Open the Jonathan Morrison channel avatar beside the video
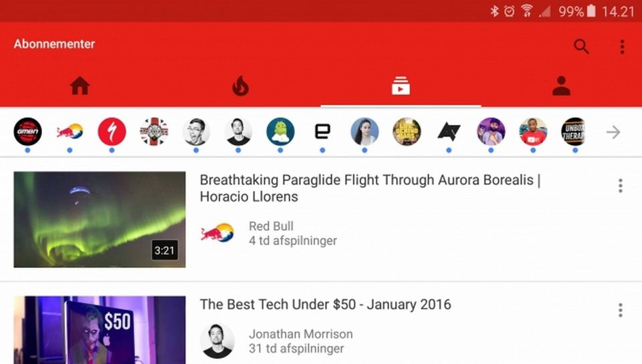Viewport: 642px width, 364px height. pyautogui.click(x=217, y=341)
